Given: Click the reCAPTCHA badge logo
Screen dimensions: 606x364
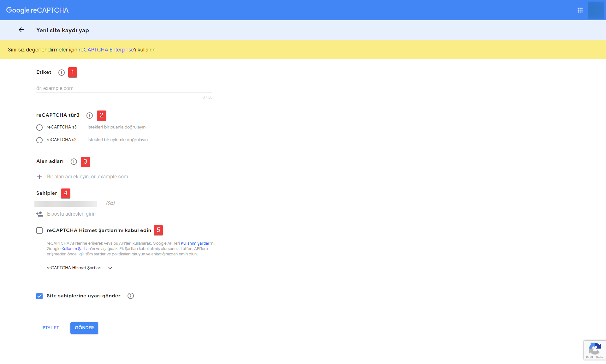Looking at the screenshot, I should [595, 349].
